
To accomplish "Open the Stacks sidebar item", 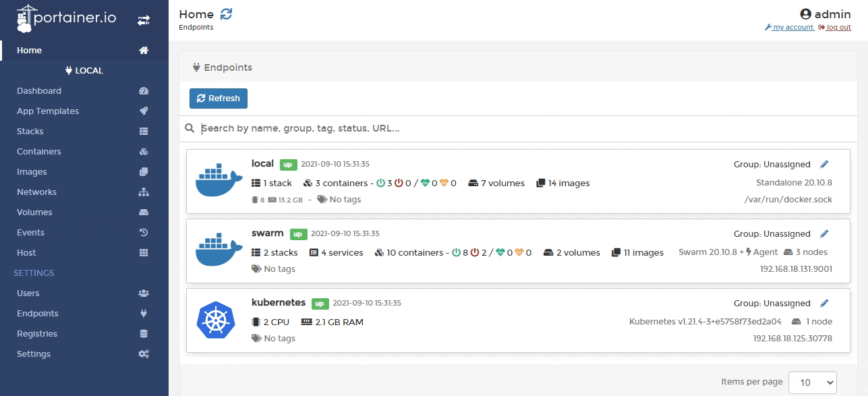I will click(x=30, y=132).
